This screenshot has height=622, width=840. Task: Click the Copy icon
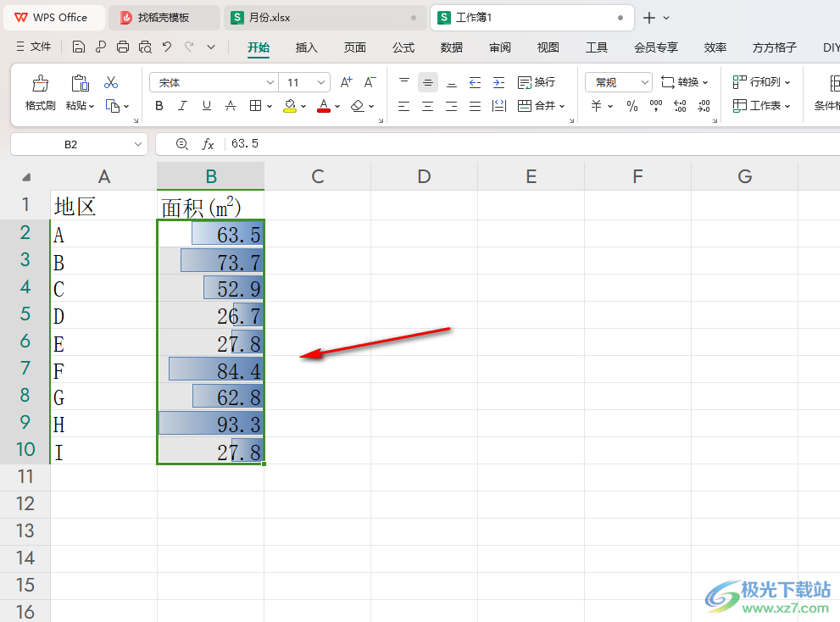pos(113,106)
